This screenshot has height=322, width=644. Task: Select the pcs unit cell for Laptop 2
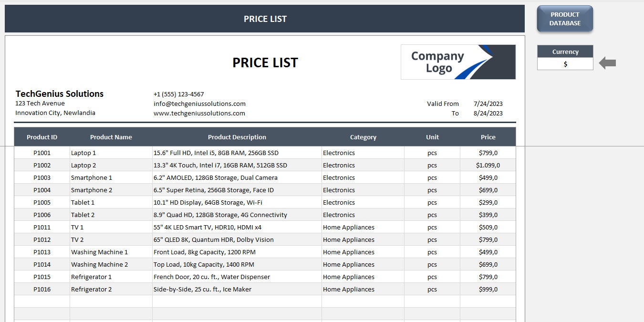[x=432, y=165]
